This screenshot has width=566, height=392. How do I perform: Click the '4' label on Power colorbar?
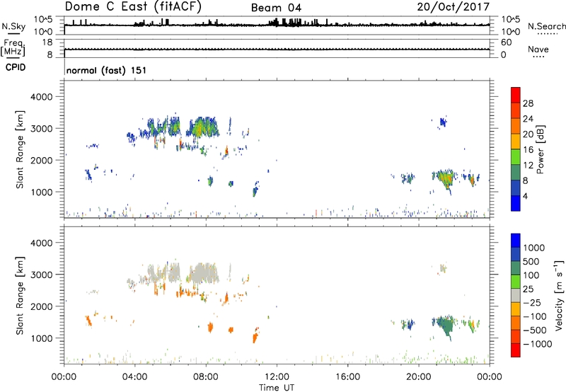point(526,196)
